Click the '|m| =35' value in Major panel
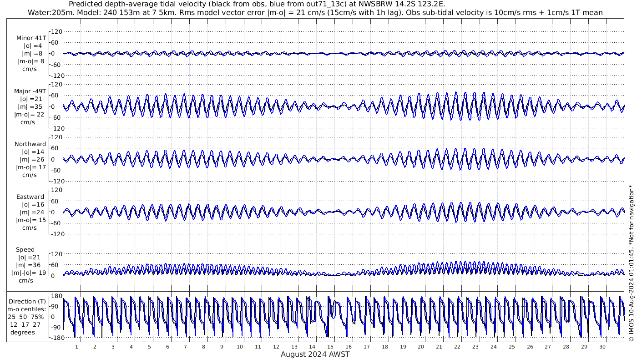Image resolution: width=637 pixels, height=364 pixels. 30,107
